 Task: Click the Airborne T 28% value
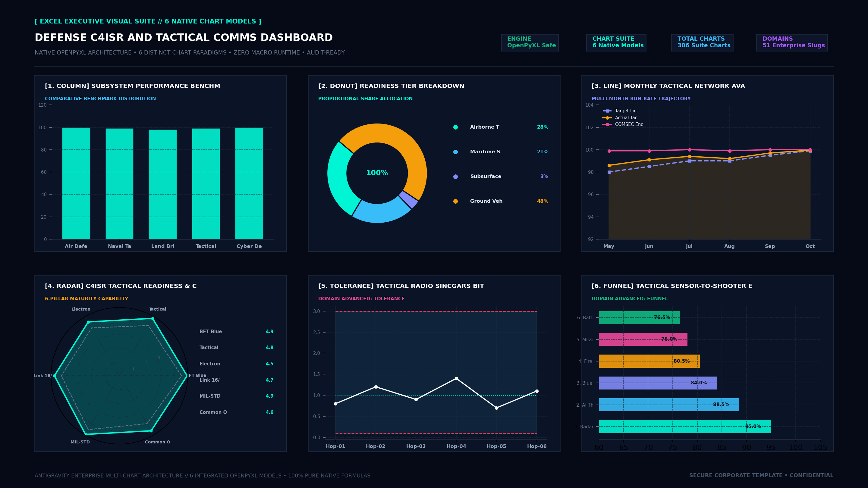(542, 127)
